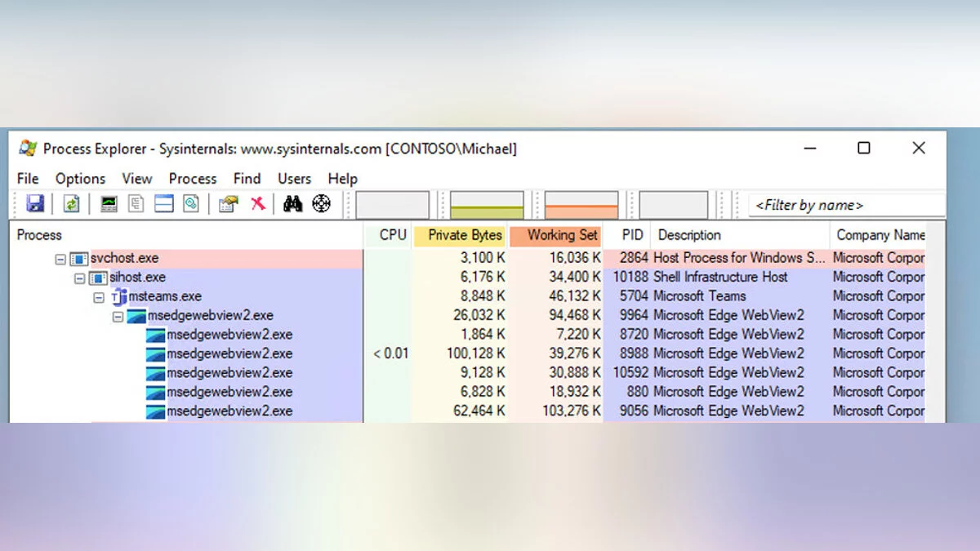Open the Properties toolbar icon
This screenshot has width=980, height=551.
(x=229, y=204)
